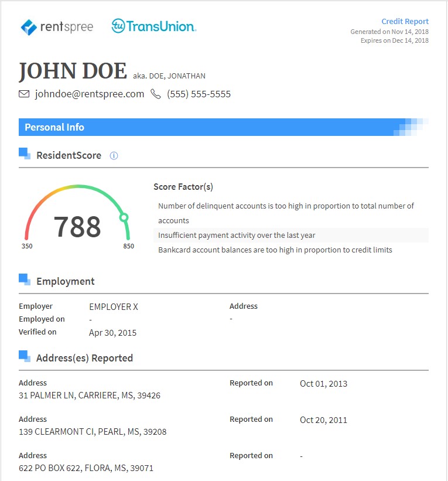This screenshot has width=448, height=481.
Task: Select the Oct 20, 2011 reported date
Action: [x=323, y=420]
